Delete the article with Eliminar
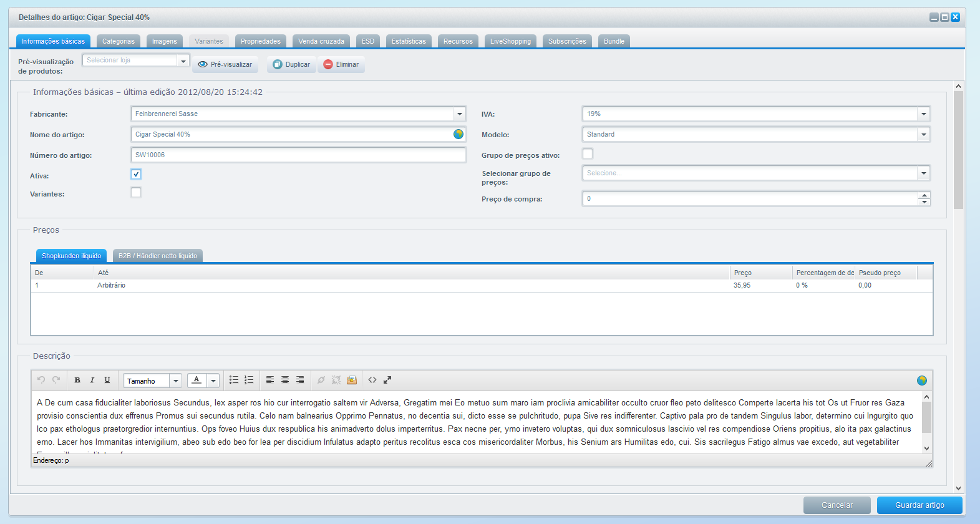The image size is (980, 524). (341, 64)
